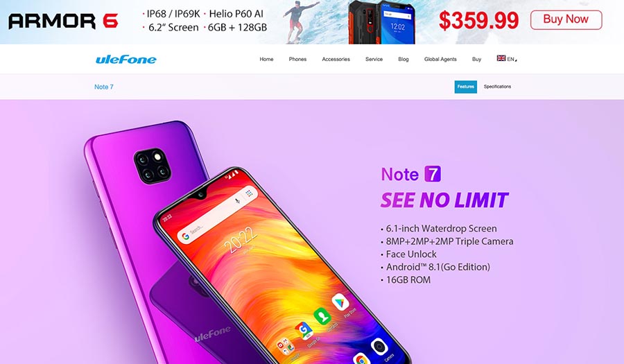Open the Home menu item

(266, 59)
